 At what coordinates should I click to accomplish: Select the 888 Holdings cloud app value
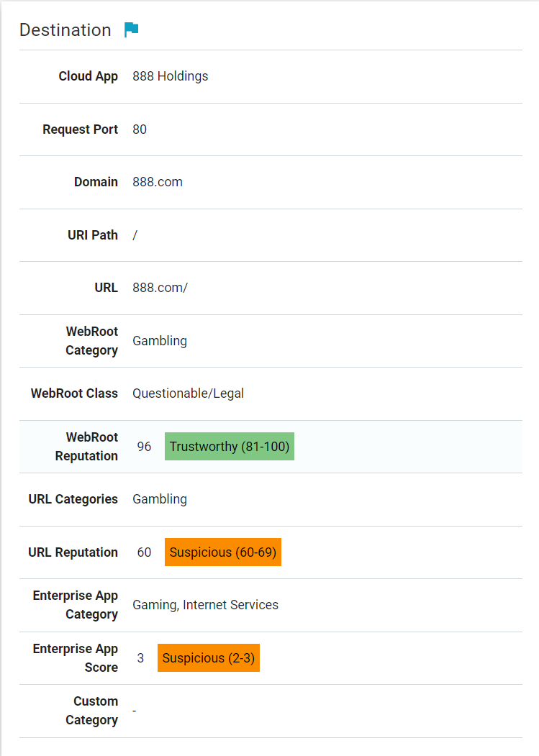tap(171, 76)
